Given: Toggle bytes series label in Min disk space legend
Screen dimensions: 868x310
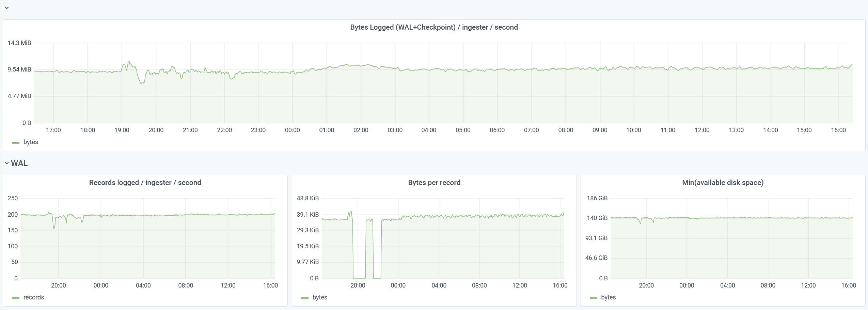Looking at the screenshot, I should click(608, 297).
